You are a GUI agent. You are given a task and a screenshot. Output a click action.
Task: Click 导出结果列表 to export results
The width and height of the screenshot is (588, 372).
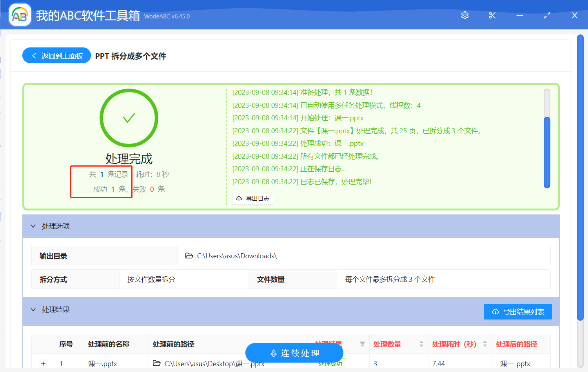click(x=518, y=312)
